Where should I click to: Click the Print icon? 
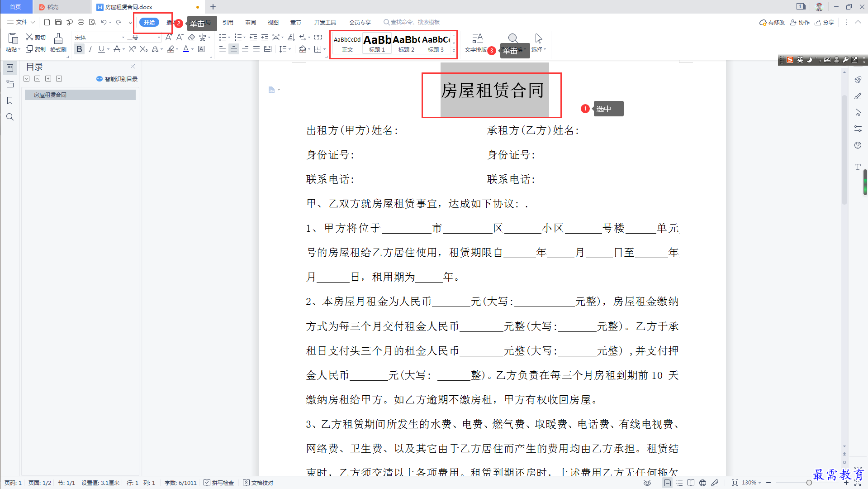click(81, 22)
